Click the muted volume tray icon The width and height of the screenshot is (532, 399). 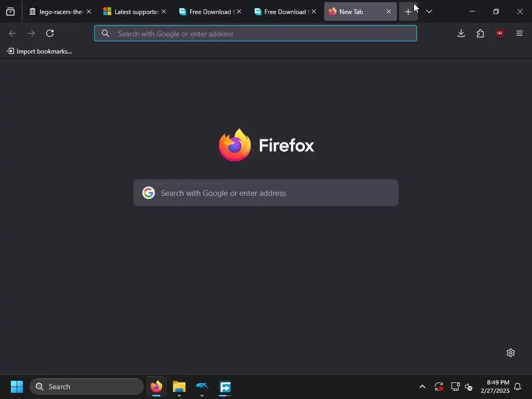pos(469,387)
